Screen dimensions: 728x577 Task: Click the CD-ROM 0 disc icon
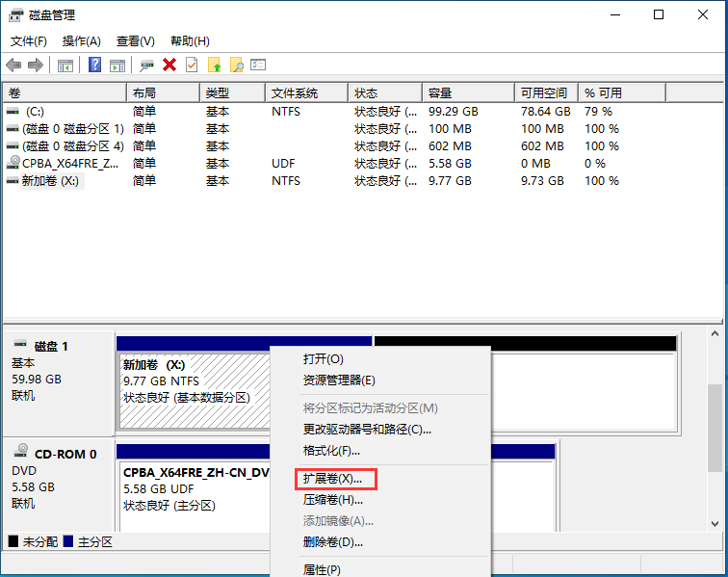(x=21, y=450)
